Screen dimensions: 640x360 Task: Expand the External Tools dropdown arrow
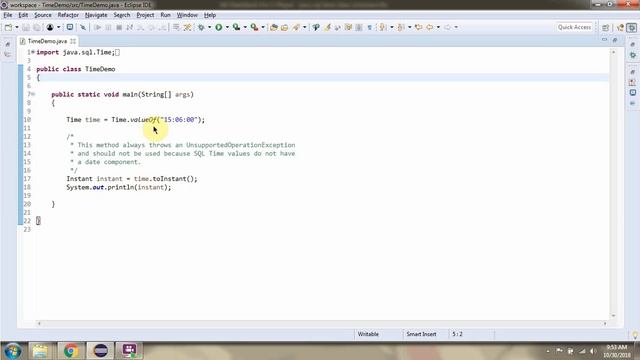pyautogui.click(x=263, y=27)
